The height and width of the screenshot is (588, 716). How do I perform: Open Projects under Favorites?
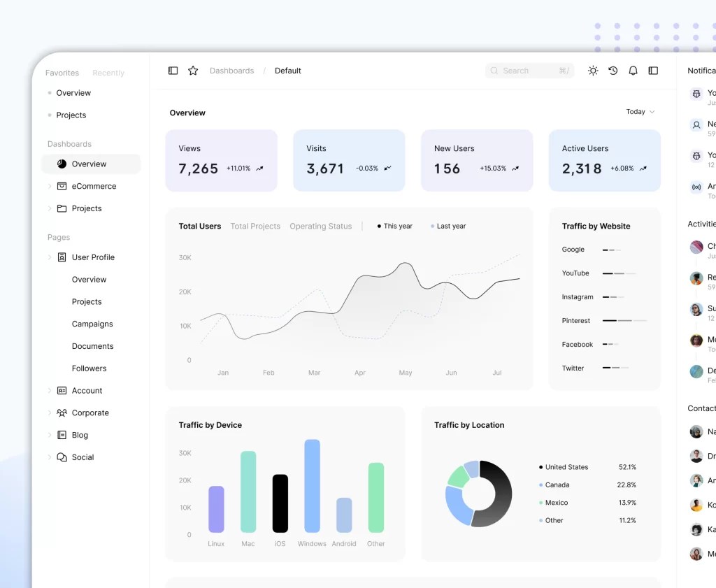(71, 115)
